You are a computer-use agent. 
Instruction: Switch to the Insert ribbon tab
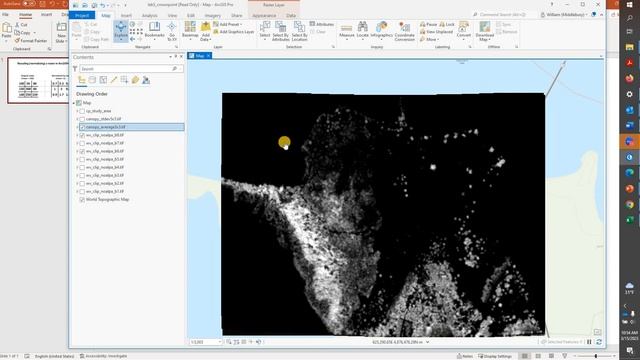pyautogui.click(x=126, y=16)
